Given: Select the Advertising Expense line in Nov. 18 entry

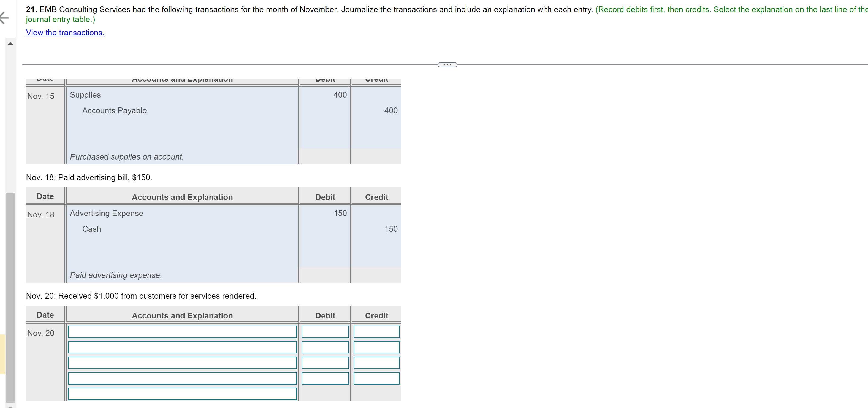Looking at the screenshot, I should (107, 213).
